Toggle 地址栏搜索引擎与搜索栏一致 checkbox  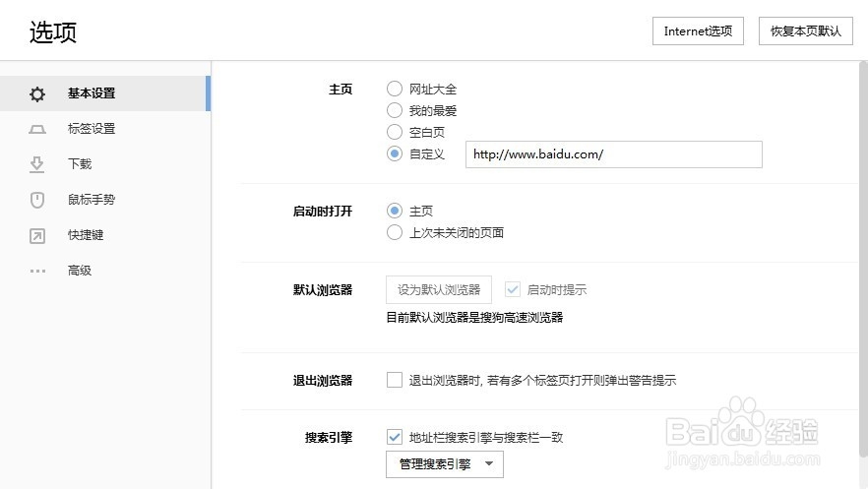click(394, 437)
